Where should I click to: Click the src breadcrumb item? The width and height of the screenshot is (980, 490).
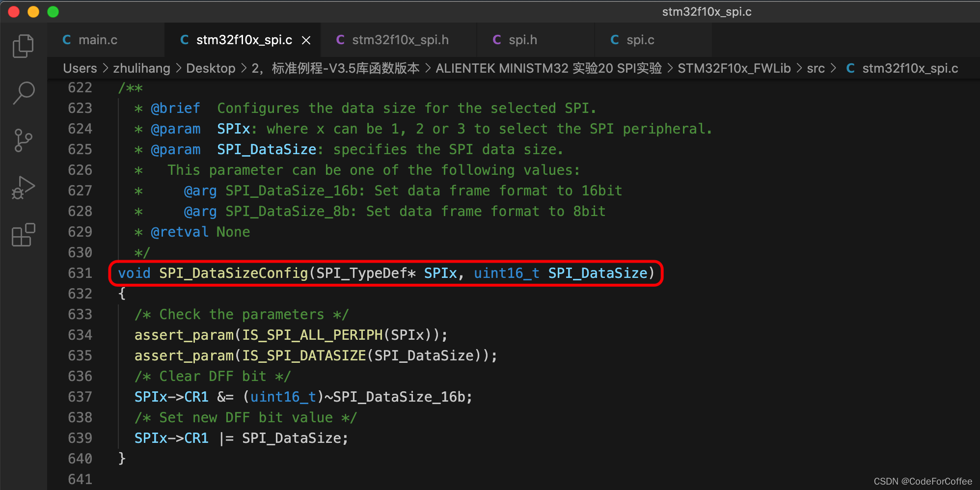[x=816, y=68]
